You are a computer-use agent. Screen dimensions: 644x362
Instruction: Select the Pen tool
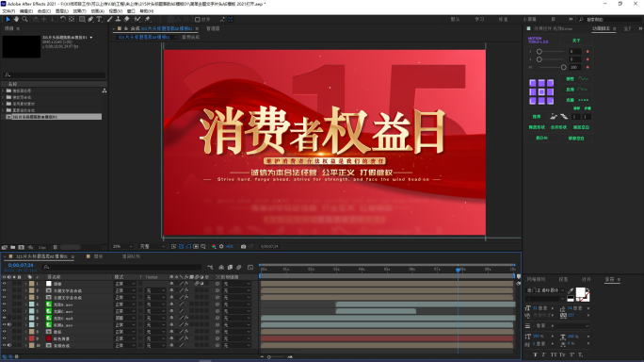[x=90, y=20]
